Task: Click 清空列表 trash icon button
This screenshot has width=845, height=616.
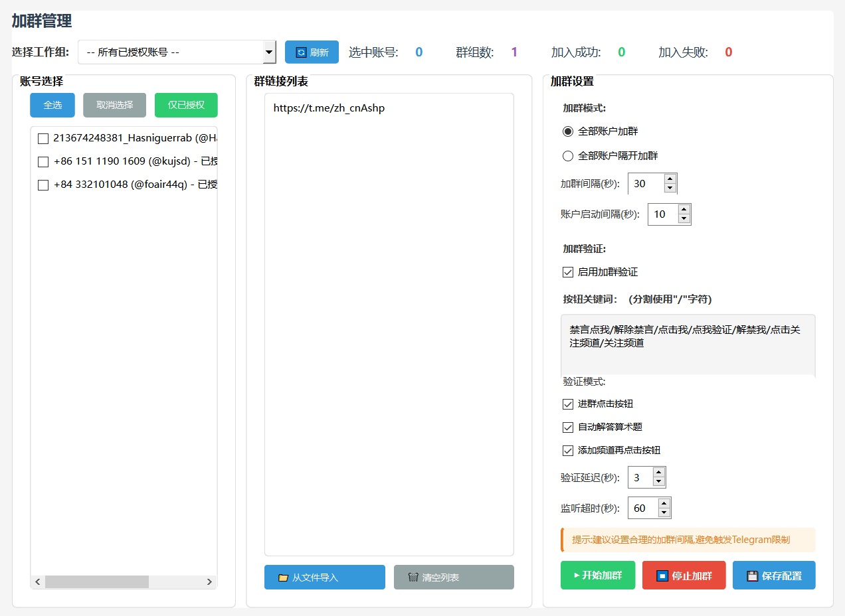Action: [454, 577]
